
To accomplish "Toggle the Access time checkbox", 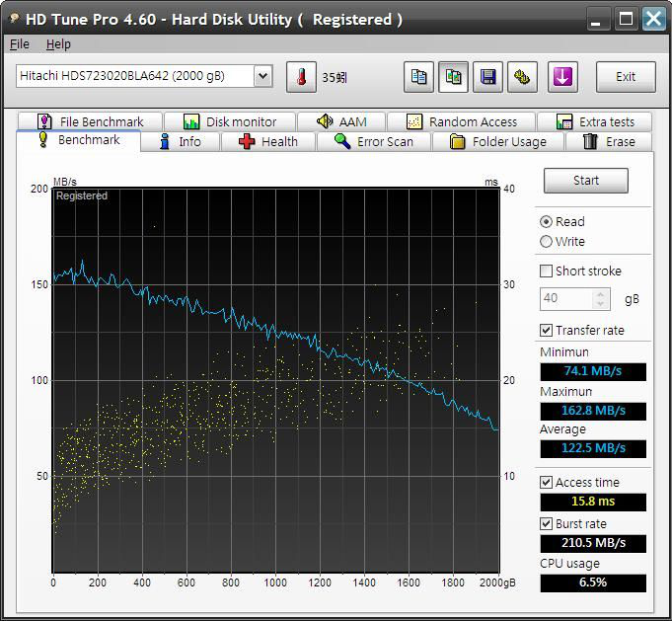I will pos(546,483).
